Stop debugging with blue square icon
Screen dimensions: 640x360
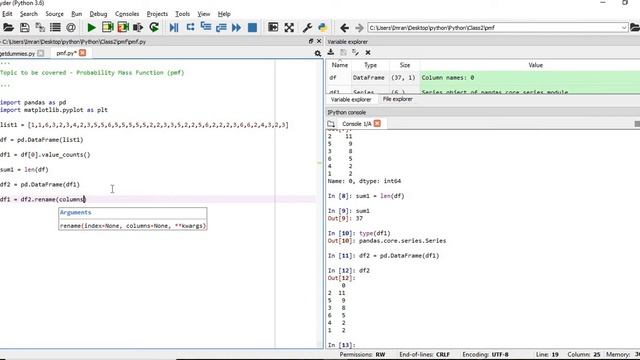(x=252, y=27)
